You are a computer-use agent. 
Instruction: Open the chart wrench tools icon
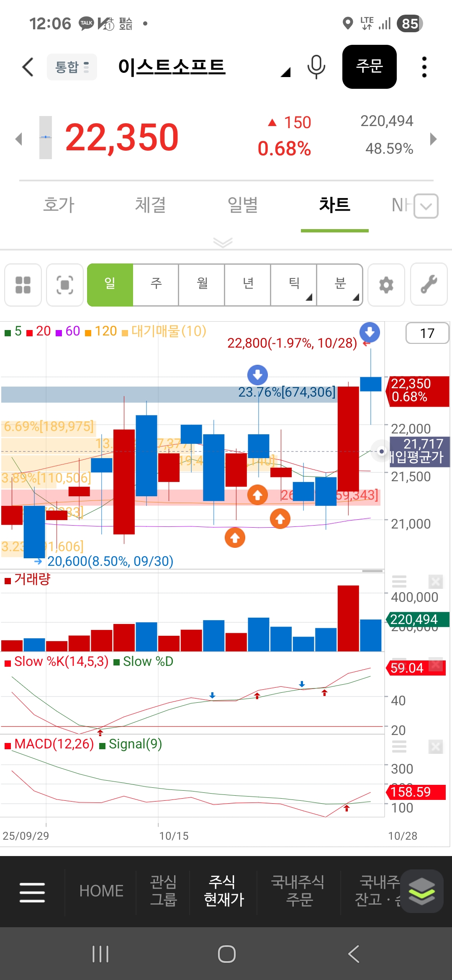(429, 285)
